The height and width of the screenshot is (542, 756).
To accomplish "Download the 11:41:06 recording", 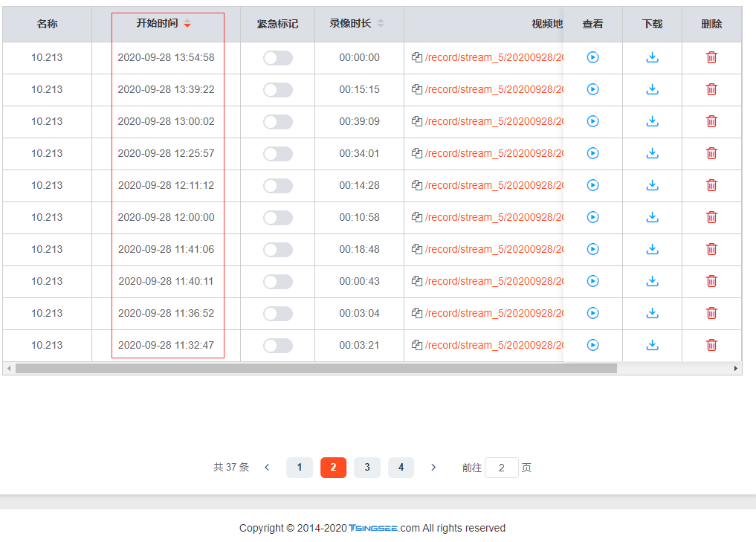I will [x=652, y=249].
